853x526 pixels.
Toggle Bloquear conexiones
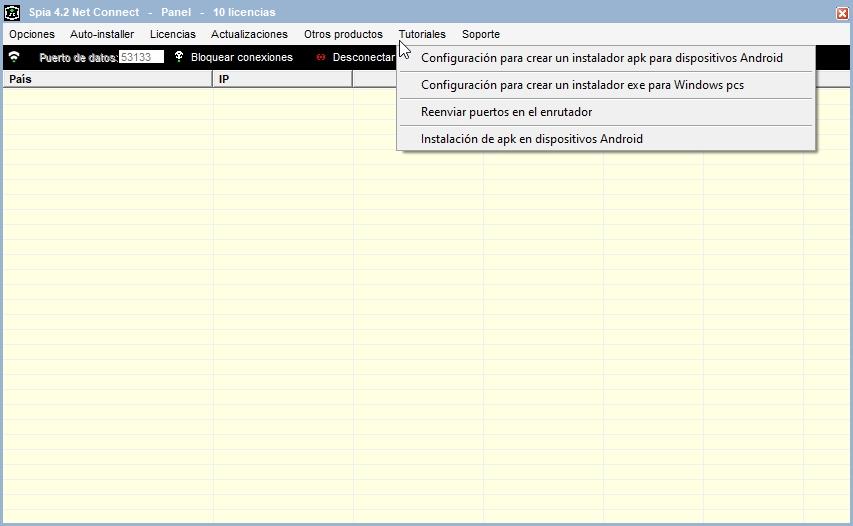pyautogui.click(x=242, y=57)
